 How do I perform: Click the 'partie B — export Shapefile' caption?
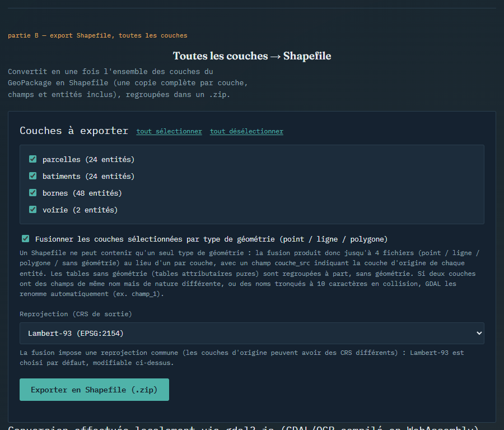[97, 35]
